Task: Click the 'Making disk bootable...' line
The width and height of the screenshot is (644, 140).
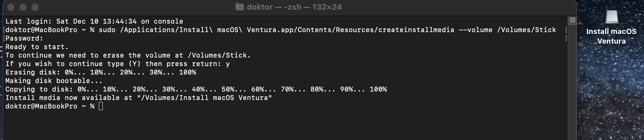Action: click(x=54, y=81)
